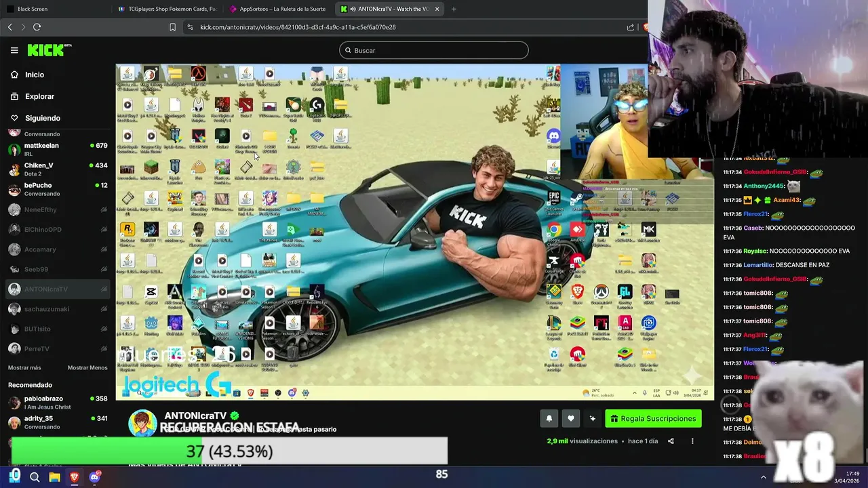This screenshot has height=488, width=868.
Task: Click the kick.com URL address bar
Action: click(x=298, y=27)
